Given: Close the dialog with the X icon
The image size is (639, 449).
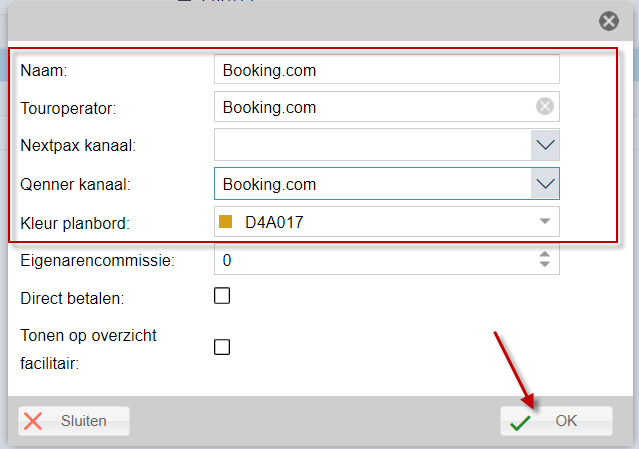Looking at the screenshot, I should point(609,21).
